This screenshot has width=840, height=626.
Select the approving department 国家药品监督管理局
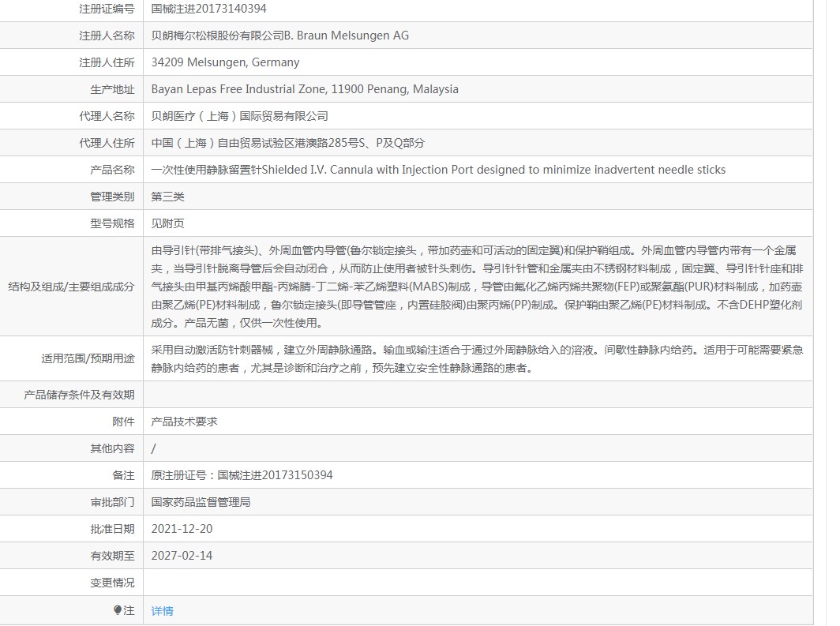click(201, 502)
